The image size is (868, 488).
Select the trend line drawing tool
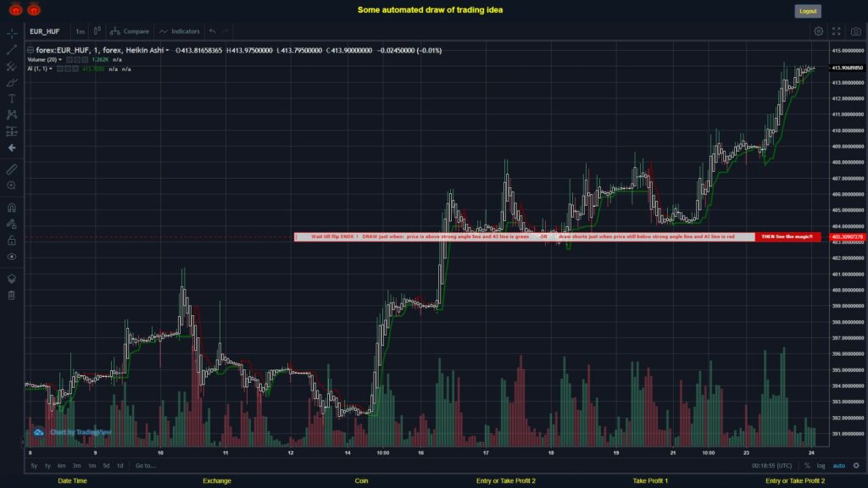pyautogui.click(x=12, y=50)
